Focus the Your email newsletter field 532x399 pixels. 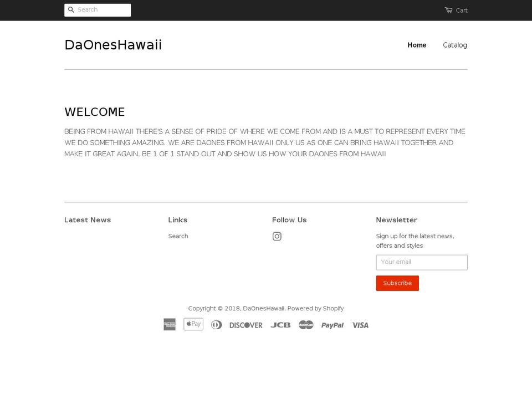pos(422,262)
